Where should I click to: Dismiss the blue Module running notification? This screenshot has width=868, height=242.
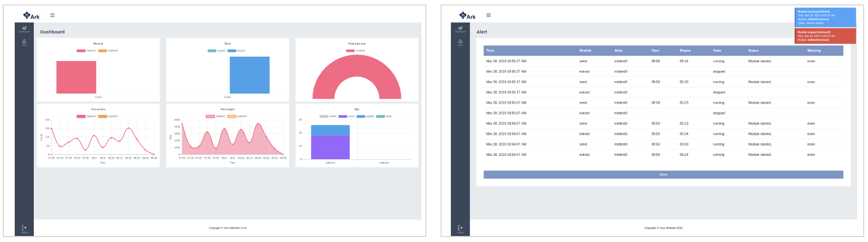[x=824, y=17]
